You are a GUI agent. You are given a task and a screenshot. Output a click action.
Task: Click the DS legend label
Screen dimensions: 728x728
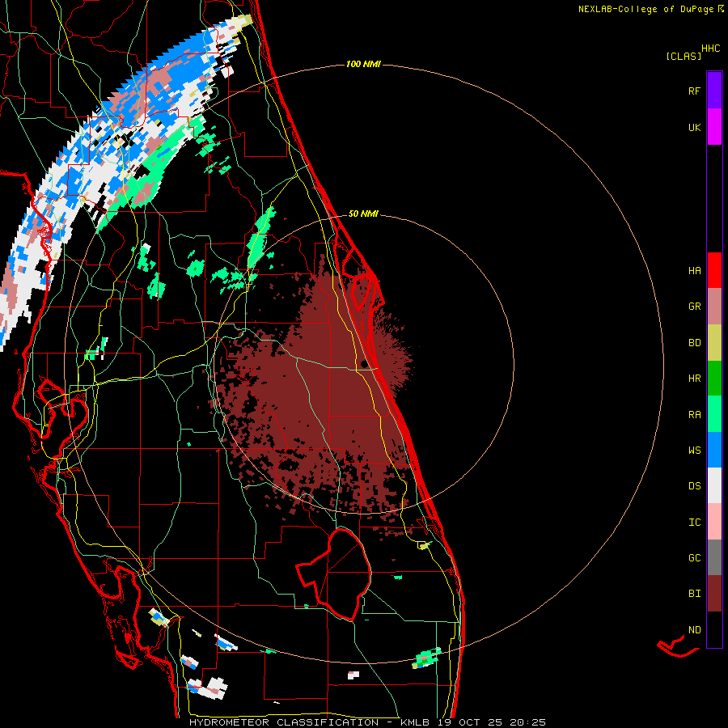(x=694, y=486)
